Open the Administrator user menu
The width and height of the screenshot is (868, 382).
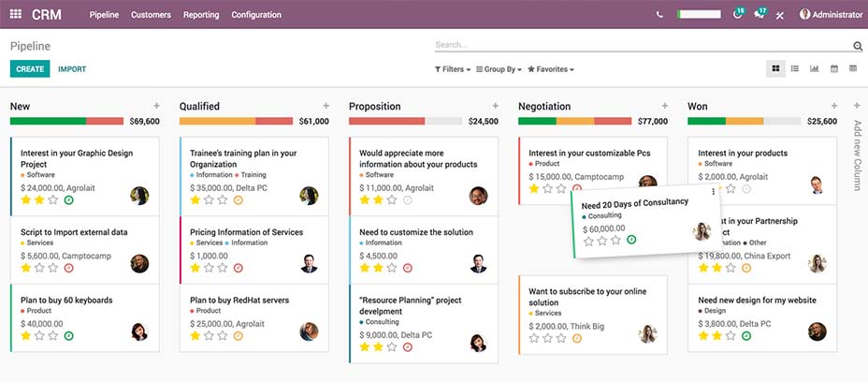coord(831,15)
